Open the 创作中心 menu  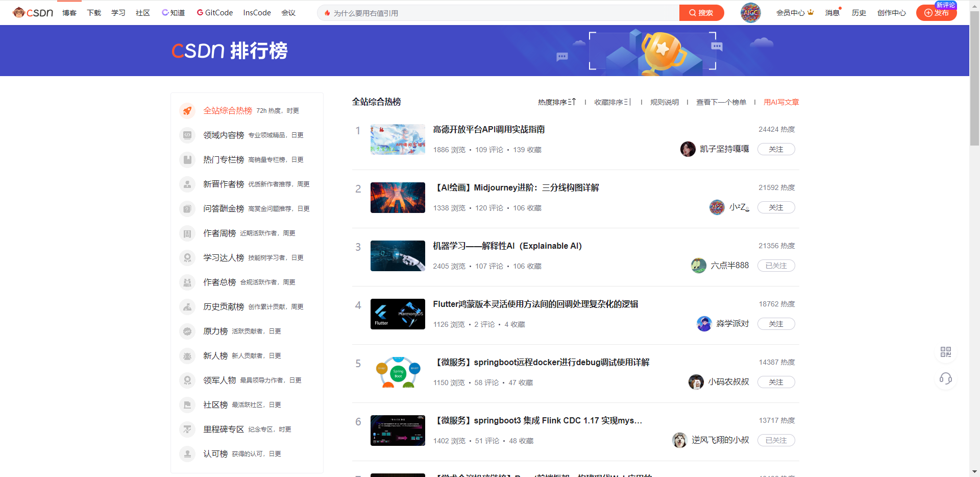(x=892, y=13)
